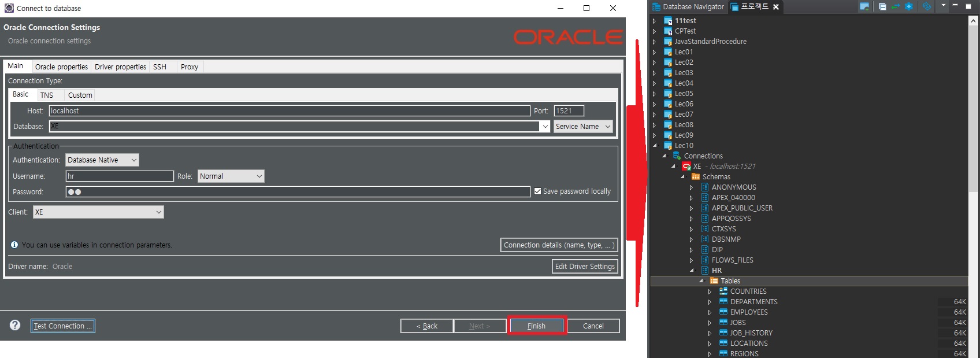Select the JOB_HISTORY table row
This screenshot has height=358, width=980.
coord(809,333)
